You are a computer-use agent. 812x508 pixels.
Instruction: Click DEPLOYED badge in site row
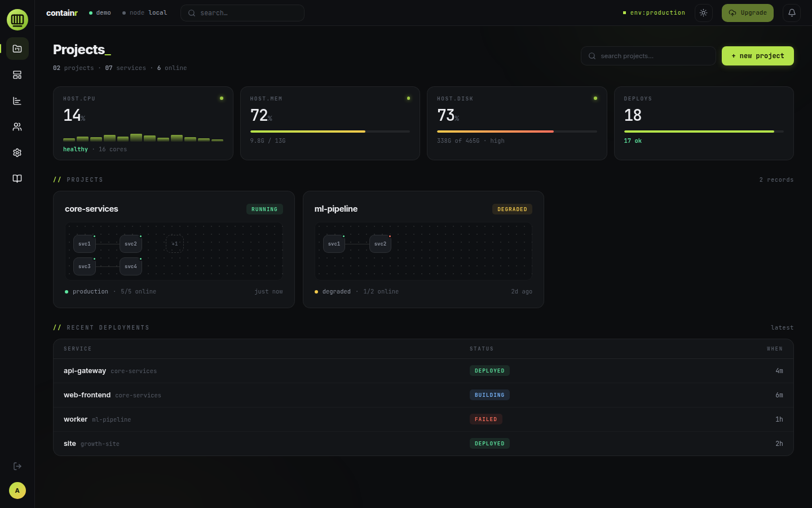(x=489, y=444)
